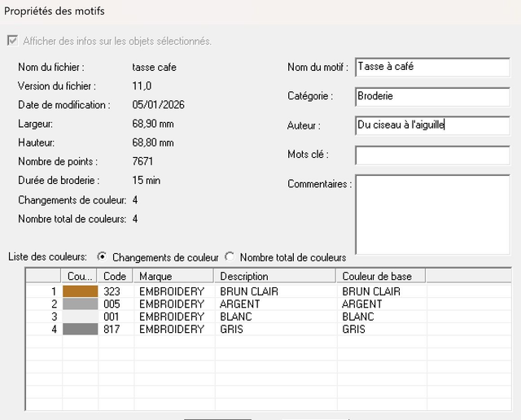Toggle 'Afficher des infos sur les objets sélectionnés' checkbox

(11, 41)
